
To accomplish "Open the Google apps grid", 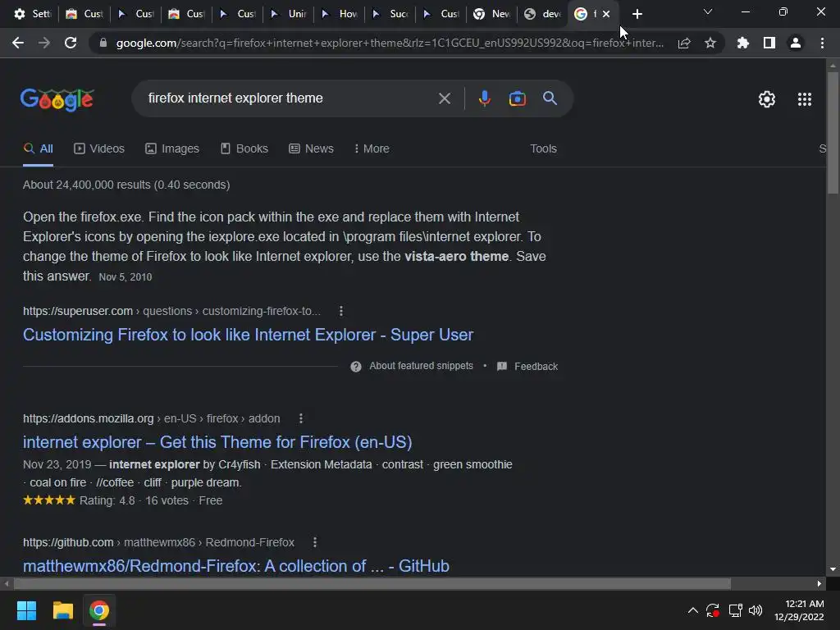I will tap(805, 99).
